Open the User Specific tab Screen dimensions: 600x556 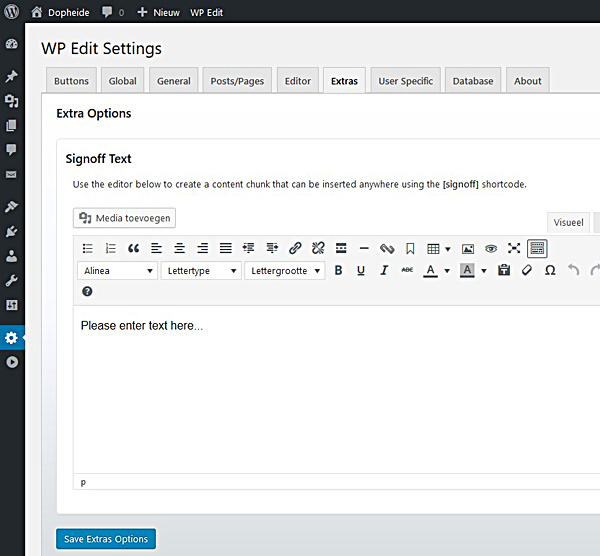(x=406, y=81)
